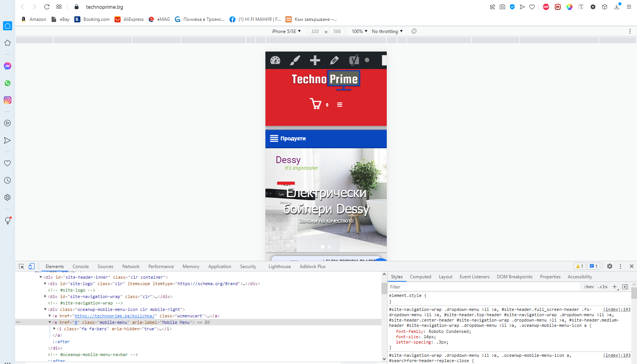Expand the wcmenucart anchor node
This screenshot has height=364, width=637.
[50, 316]
